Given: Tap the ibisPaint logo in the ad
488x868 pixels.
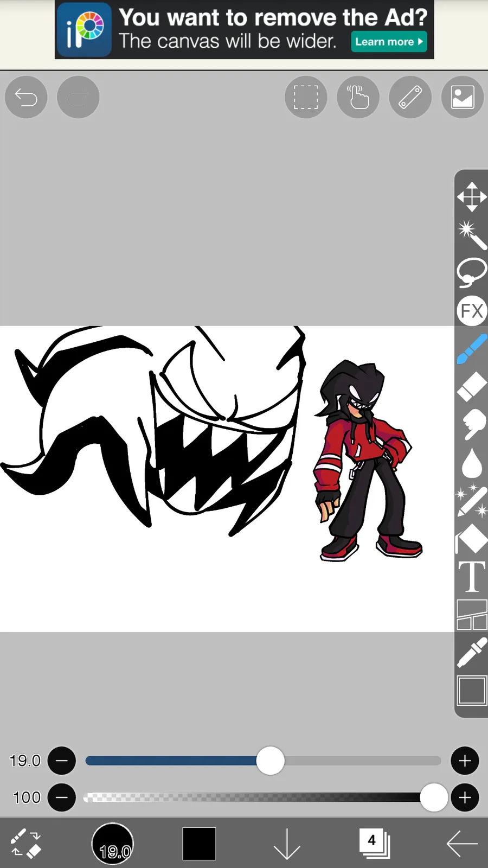Looking at the screenshot, I should click(85, 30).
